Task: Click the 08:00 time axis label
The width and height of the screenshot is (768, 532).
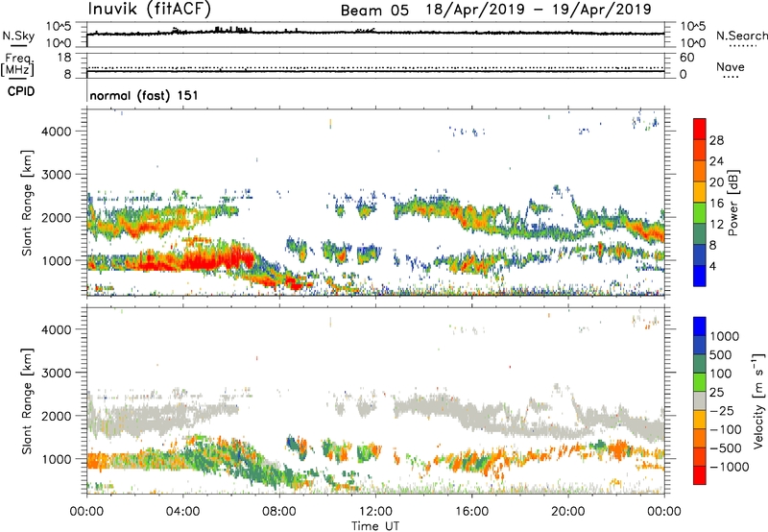Action: click(x=279, y=512)
